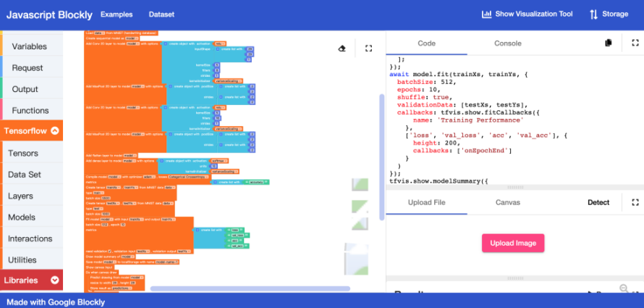
Task: Open the Code panel in fullscreen
Action: pyautogui.click(x=635, y=43)
